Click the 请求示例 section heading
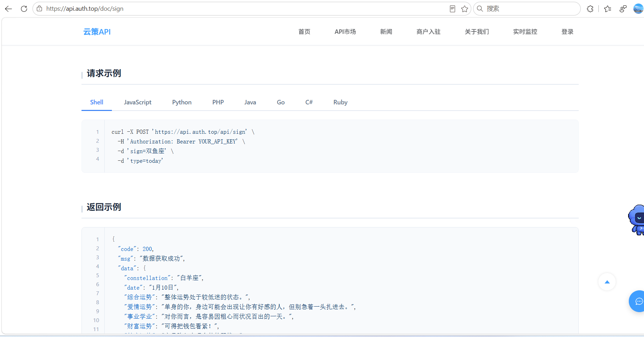 pos(104,73)
